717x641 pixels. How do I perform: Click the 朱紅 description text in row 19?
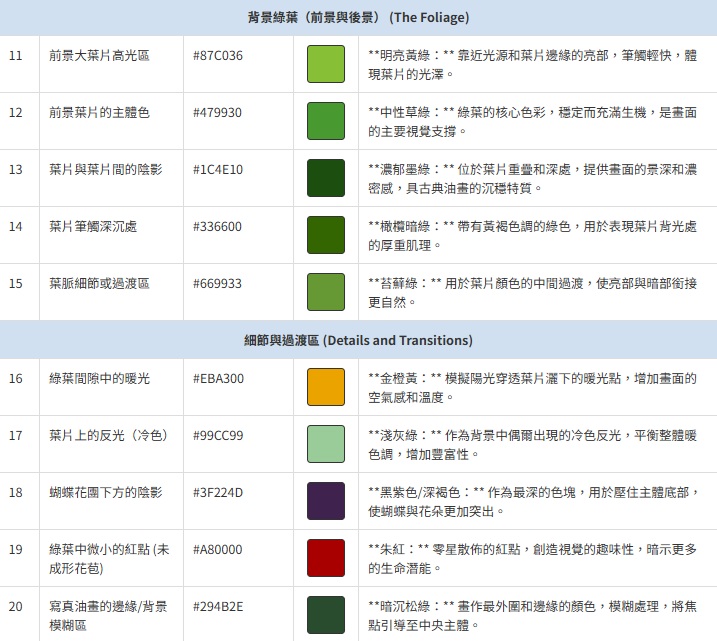tap(531, 558)
